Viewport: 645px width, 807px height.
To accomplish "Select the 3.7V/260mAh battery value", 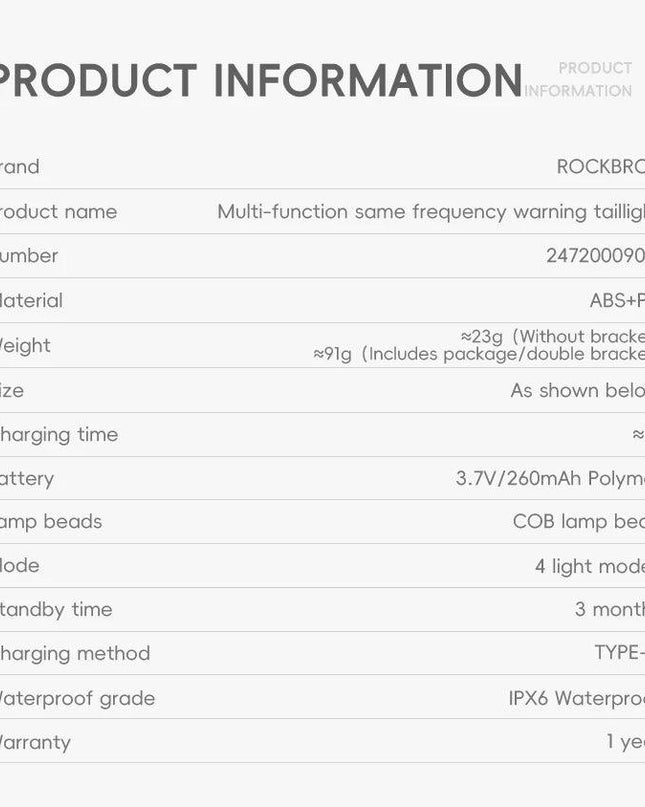I will pyautogui.click(x=550, y=478).
